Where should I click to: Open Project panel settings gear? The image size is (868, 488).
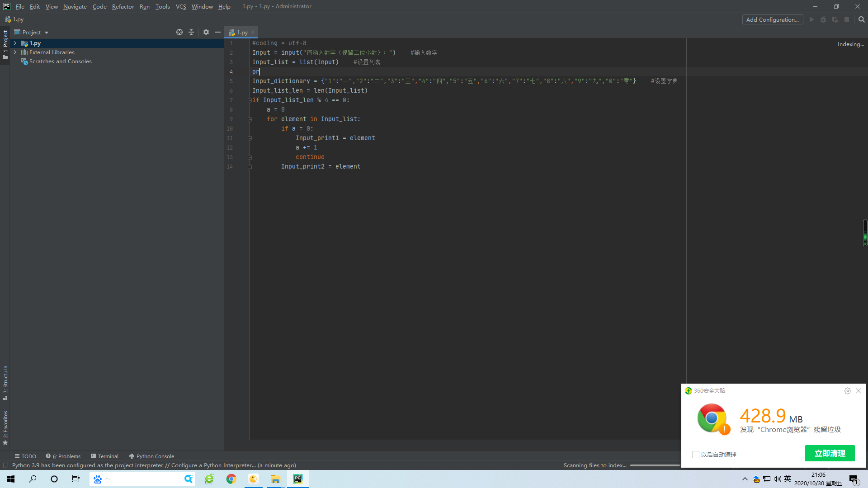(x=206, y=32)
